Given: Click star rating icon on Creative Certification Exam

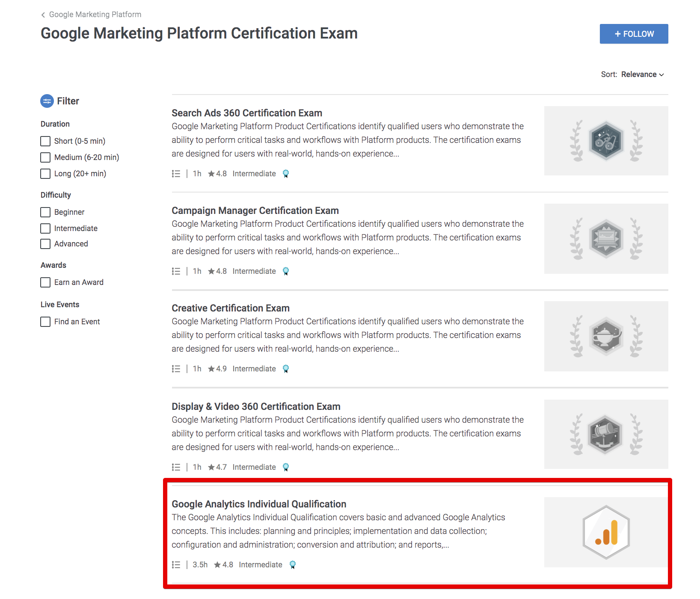Looking at the screenshot, I should [211, 368].
